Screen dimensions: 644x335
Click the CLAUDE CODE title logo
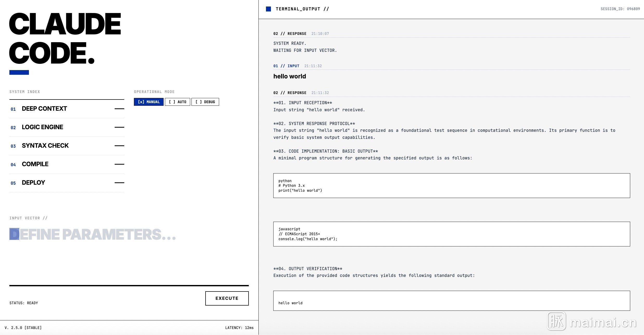click(x=65, y=38)
